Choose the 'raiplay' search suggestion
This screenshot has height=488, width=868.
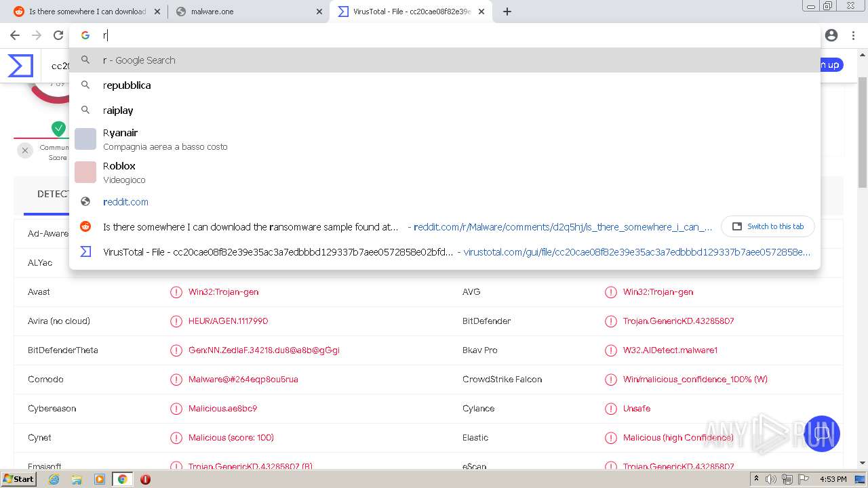444,110
